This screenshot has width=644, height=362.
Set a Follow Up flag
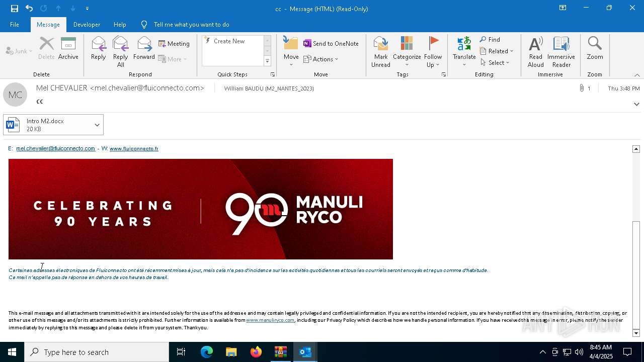coord(433,52)
